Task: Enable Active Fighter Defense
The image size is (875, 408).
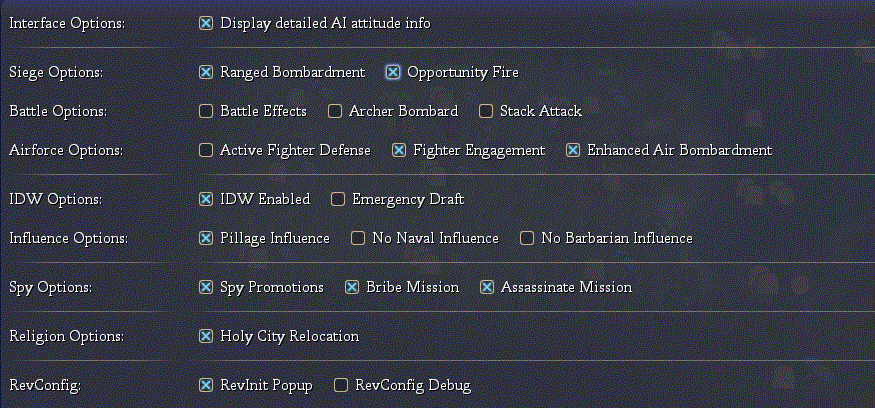Action: (206, 150)
